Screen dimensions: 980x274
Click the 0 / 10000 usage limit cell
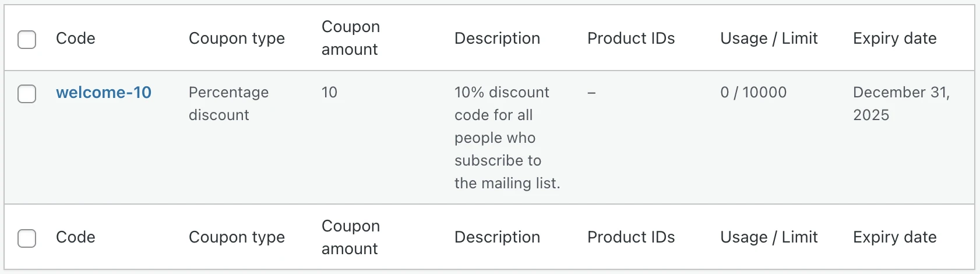[x=753, y=93]
